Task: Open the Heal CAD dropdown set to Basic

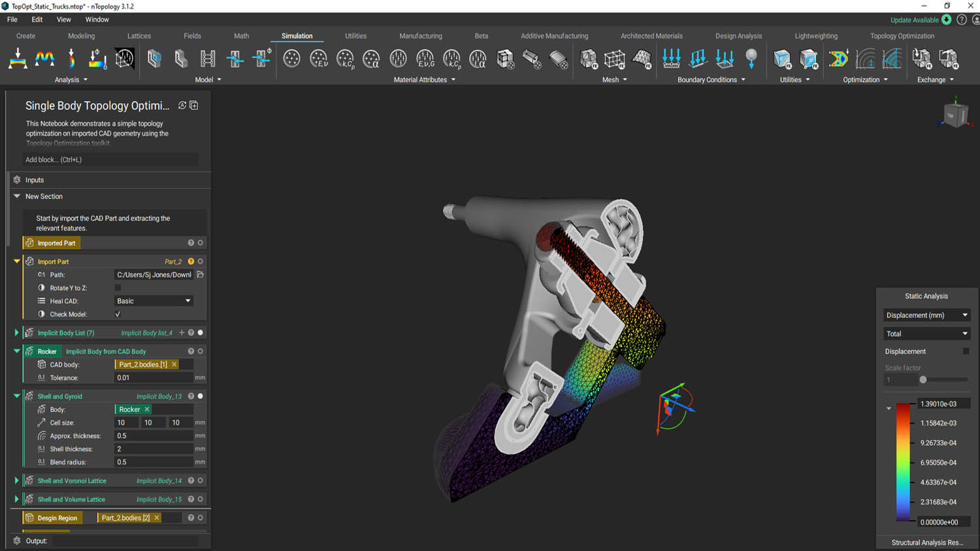Action: 154,301
